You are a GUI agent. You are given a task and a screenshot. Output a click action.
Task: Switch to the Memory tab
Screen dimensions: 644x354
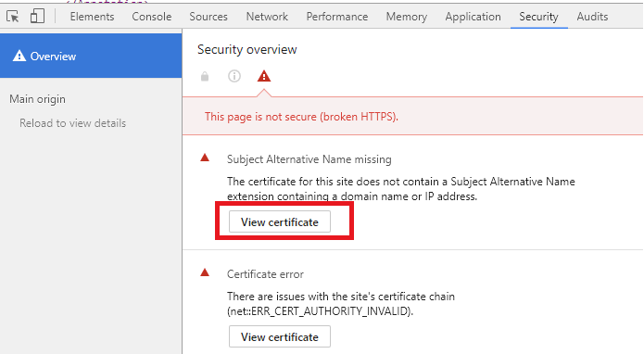pyautogui.click(x=406, y=17)
